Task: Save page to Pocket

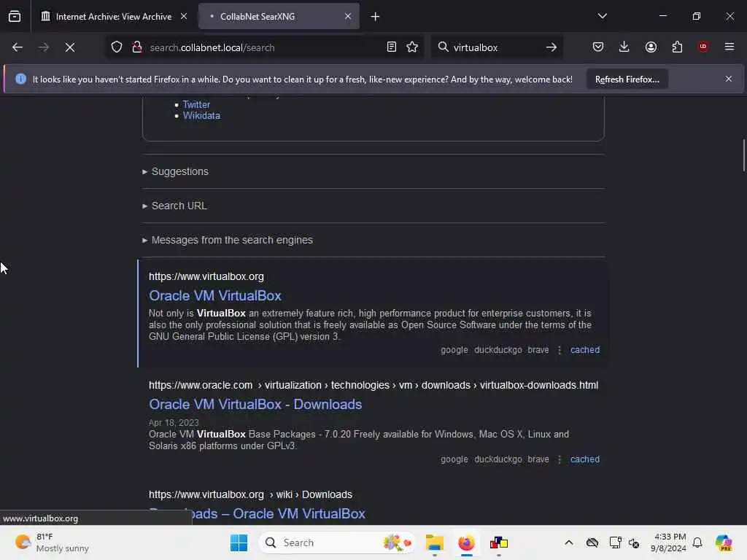Action: coord(598,47)
